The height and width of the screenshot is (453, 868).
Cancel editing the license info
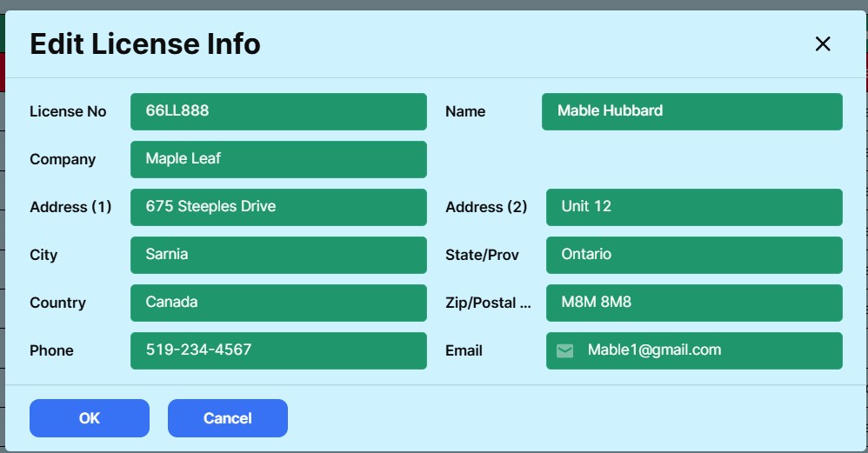[228, 418]
